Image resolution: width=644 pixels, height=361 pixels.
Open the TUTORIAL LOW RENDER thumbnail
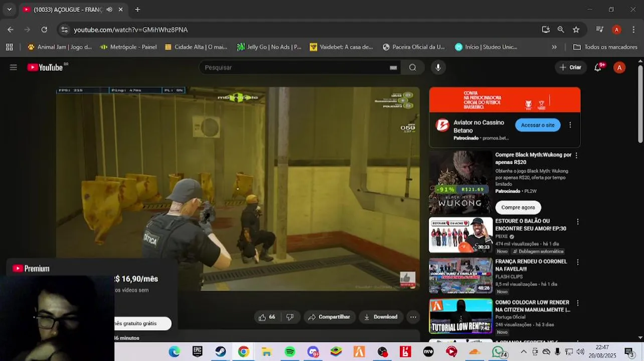[x=460, y=316]
